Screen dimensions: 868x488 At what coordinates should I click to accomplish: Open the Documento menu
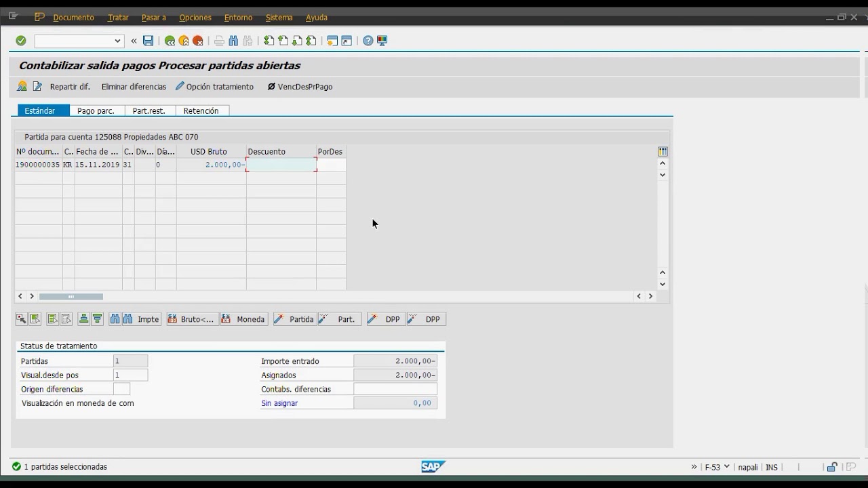click(x=73, y=18)
